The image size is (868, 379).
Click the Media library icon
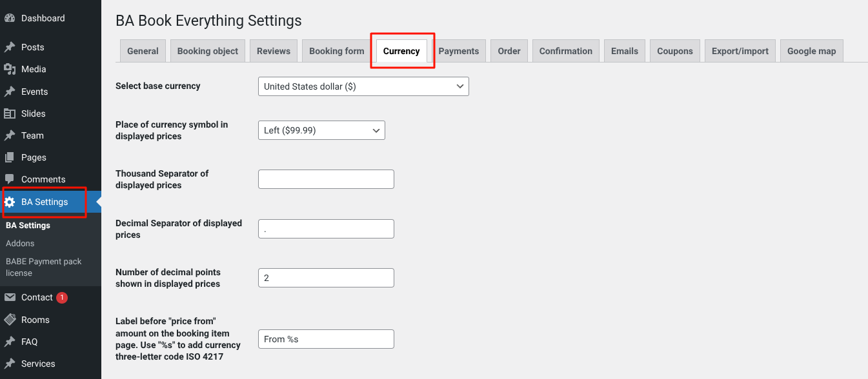click(x=10, y=69)
